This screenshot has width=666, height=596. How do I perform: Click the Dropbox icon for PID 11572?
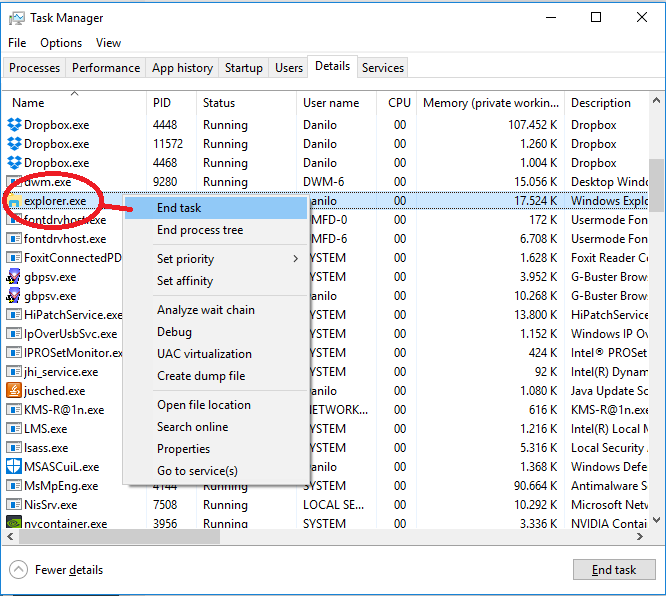click(14, 144)
